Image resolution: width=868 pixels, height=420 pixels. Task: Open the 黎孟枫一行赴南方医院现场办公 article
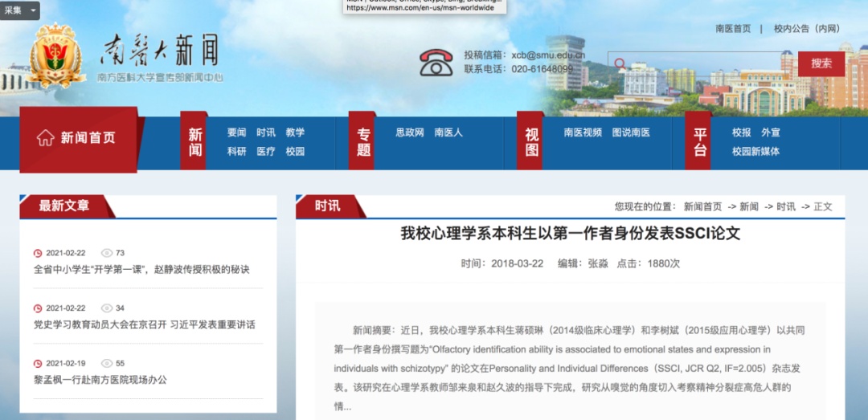100,380
